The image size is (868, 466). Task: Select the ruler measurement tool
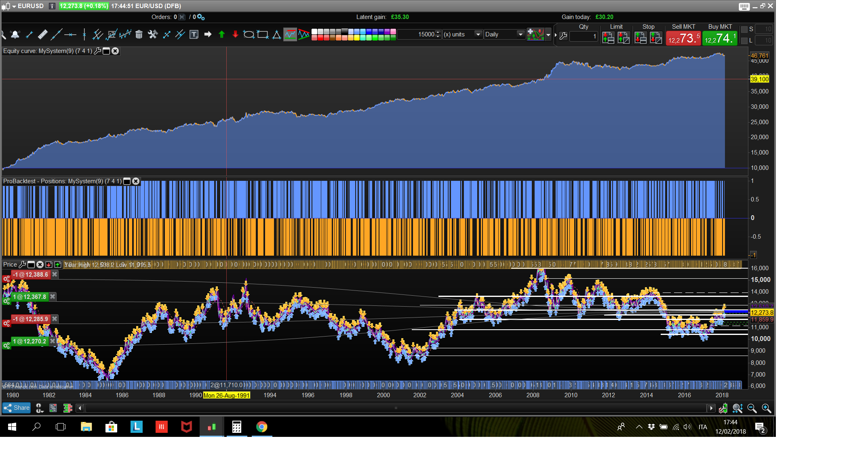[42, 34]
